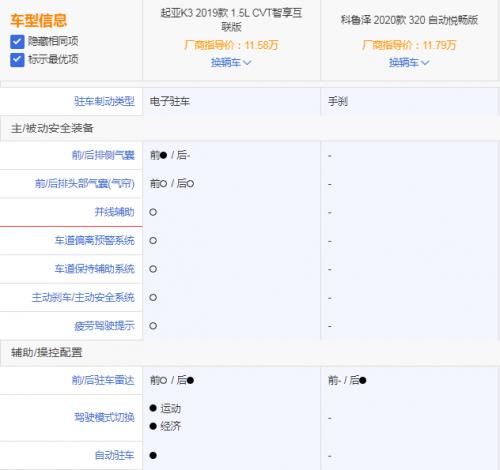
Task: Select the optional circle in 车道偏离预警系统 row
Action: (x=153, y=240)
